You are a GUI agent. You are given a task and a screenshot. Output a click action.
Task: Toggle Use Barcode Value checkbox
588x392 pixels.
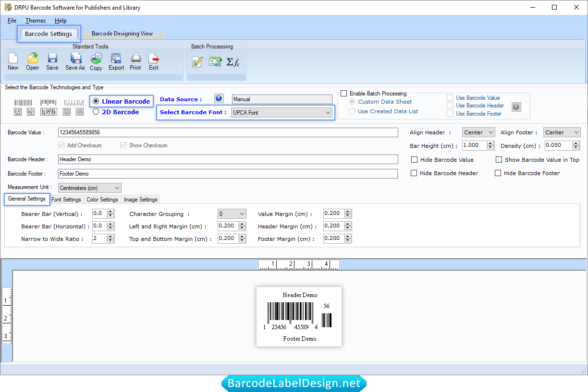coord(450,98)
